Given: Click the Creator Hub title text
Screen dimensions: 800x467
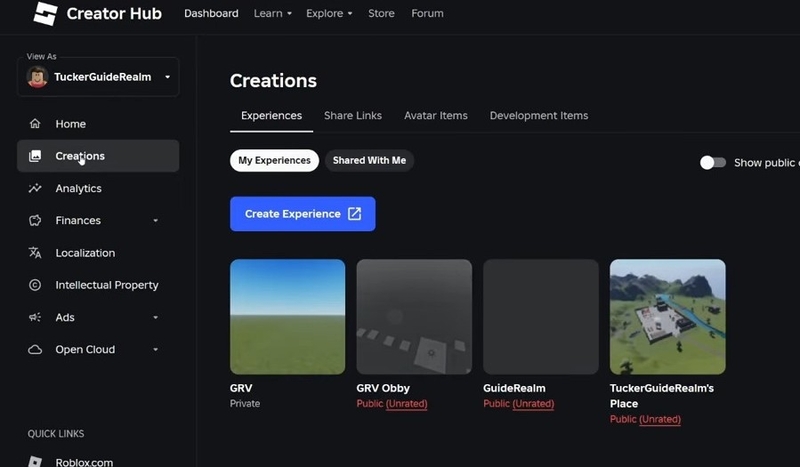Looking at the screenshot, I should click(114, 14).
